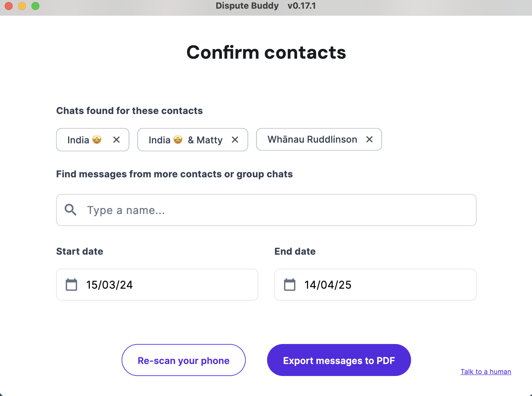Minimize the Dispute Buddy window
Image resolution: width=532 pixels, height=396 pixels.
[22, 6]
